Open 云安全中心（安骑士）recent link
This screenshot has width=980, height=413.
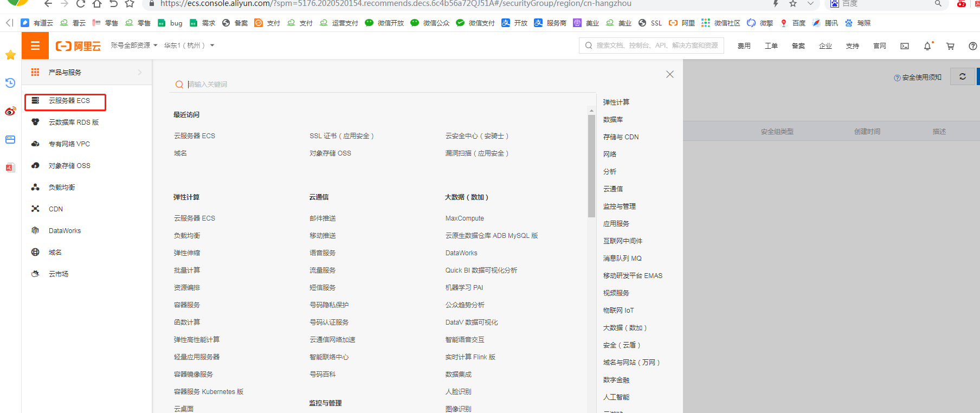(x=477, y=135)
